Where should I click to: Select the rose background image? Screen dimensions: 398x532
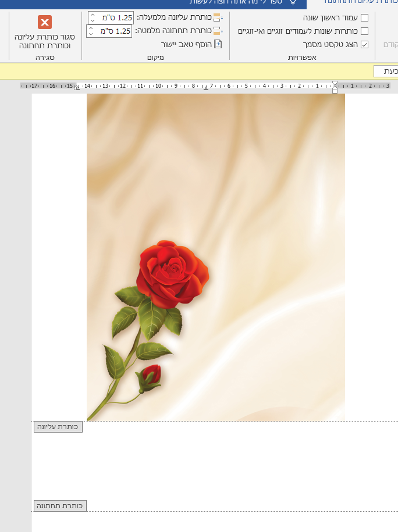(216, 257)
